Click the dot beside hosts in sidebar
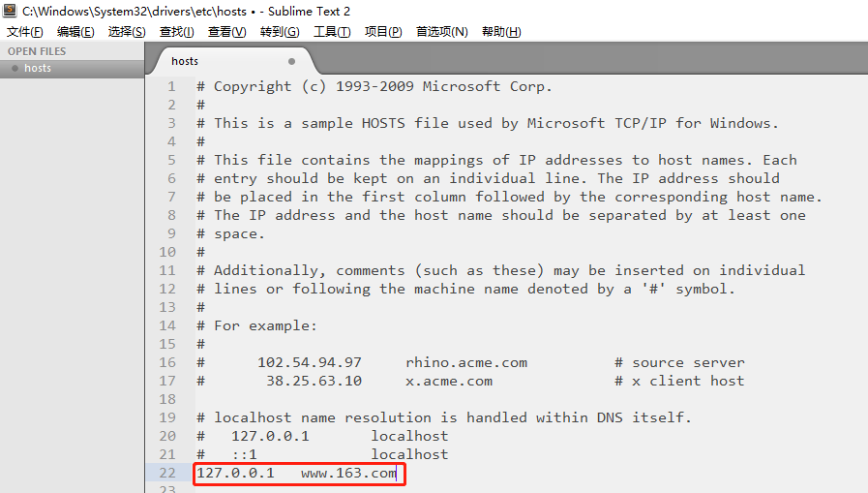 click(15, 69)
